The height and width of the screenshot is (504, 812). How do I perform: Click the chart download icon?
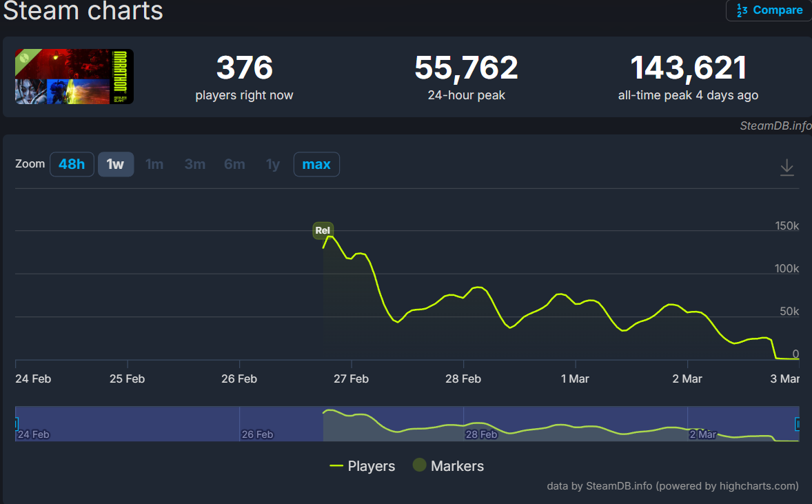point(786,168)
